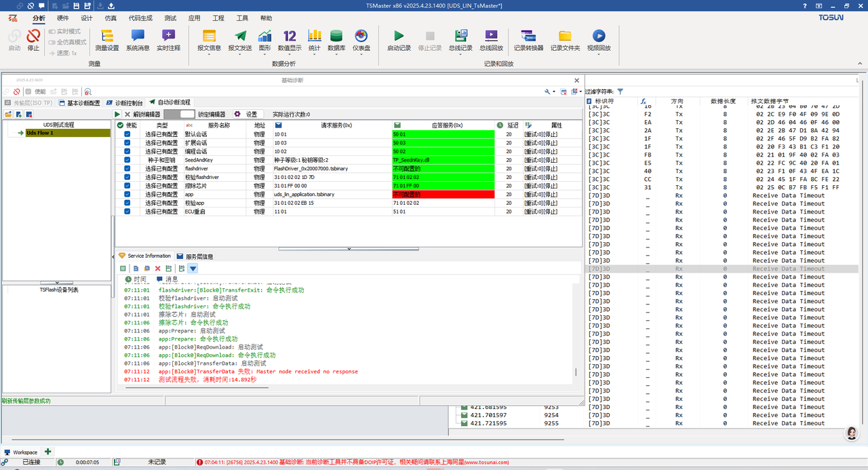Open 视频回放 video replay
The image size is (868, 470).
pos(599,40)
